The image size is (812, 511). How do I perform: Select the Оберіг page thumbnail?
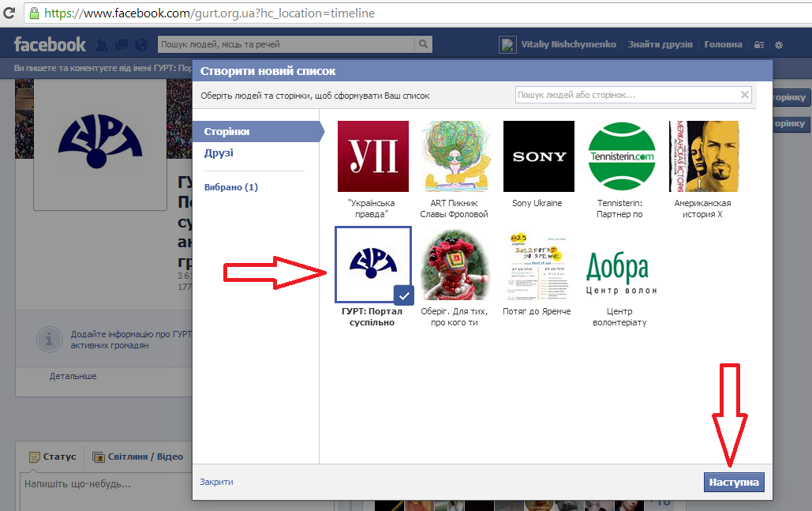[x=456, y=265]
